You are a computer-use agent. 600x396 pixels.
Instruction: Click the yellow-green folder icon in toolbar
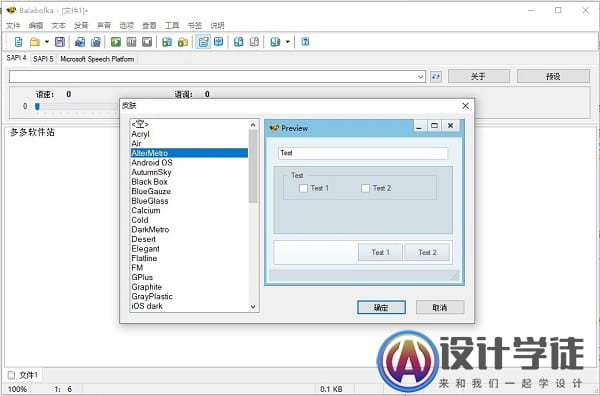point(183,42)
